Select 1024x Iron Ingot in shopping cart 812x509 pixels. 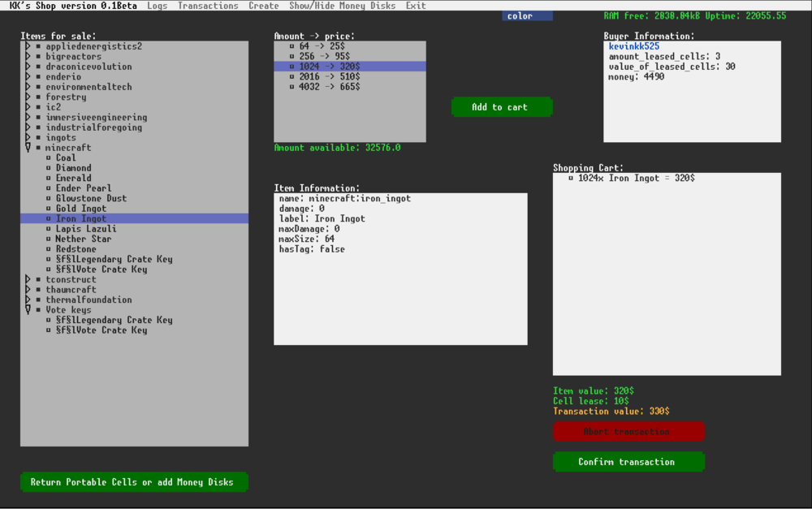[x=636, y=178]
